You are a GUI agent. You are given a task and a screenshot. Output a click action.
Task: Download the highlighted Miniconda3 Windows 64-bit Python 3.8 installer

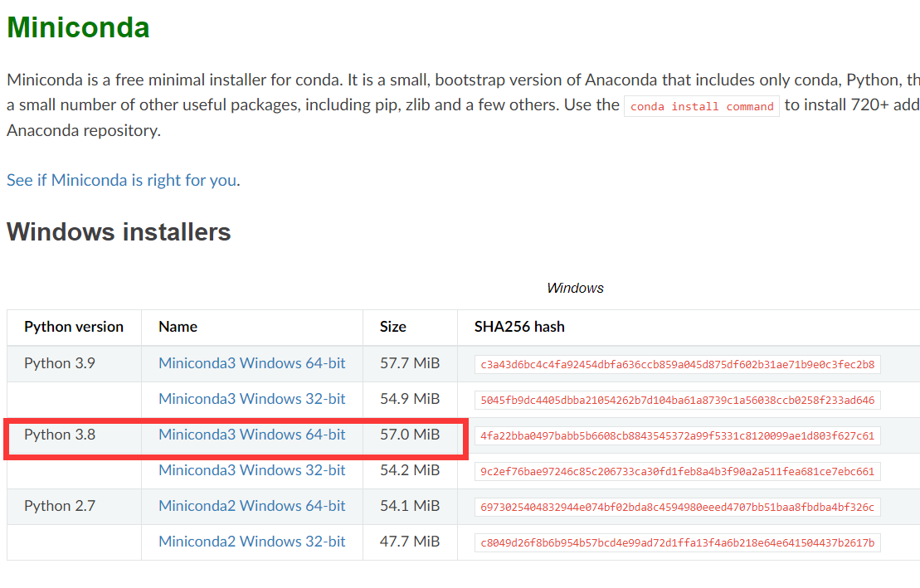pyautogui.click(x=251, y=435)
